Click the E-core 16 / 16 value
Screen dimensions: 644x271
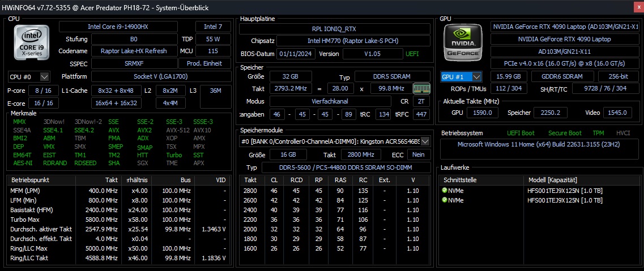(43, 103)
